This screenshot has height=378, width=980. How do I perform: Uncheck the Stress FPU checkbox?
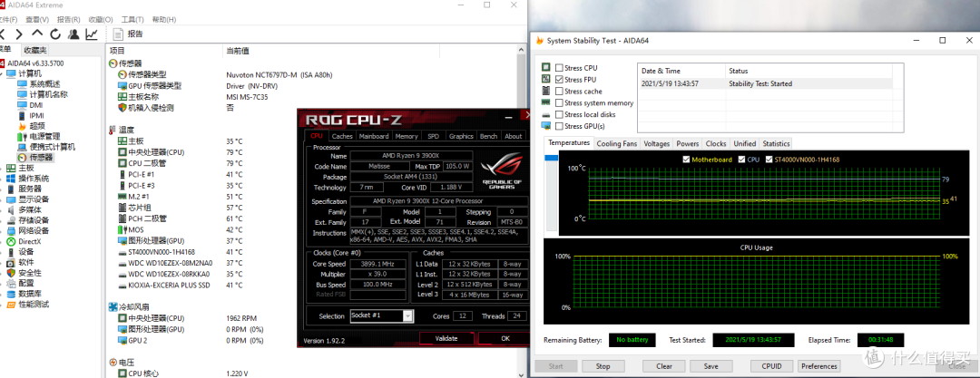click(x=559, y=80)
